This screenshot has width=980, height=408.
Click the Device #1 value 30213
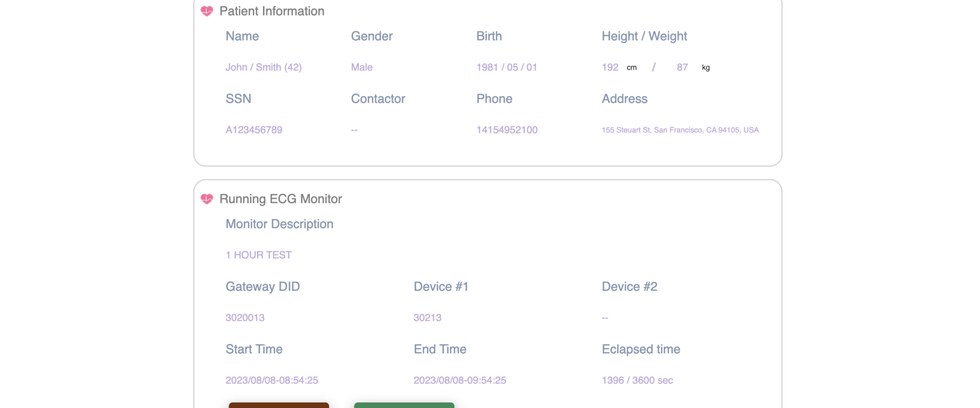427,318
